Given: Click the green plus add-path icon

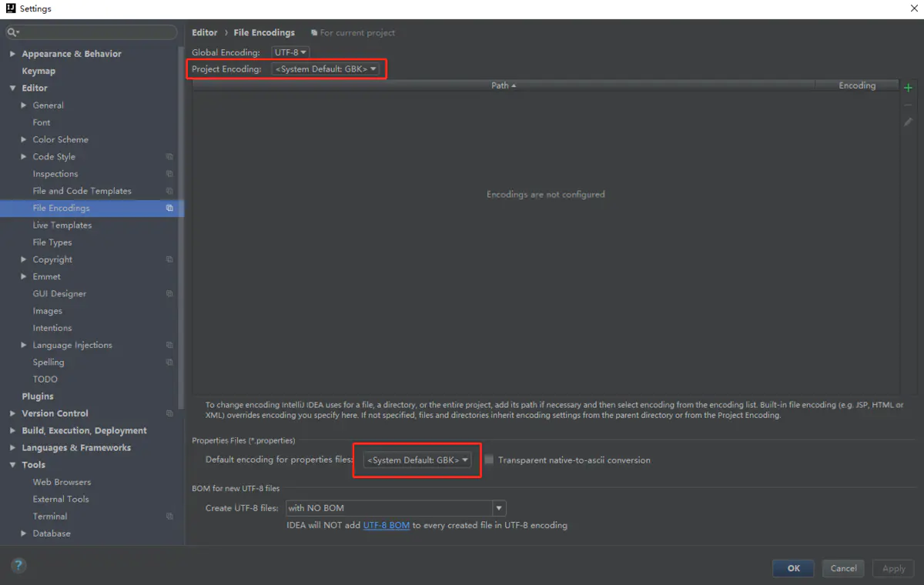Looking at the screenshot, I should (x=908, y=88).
